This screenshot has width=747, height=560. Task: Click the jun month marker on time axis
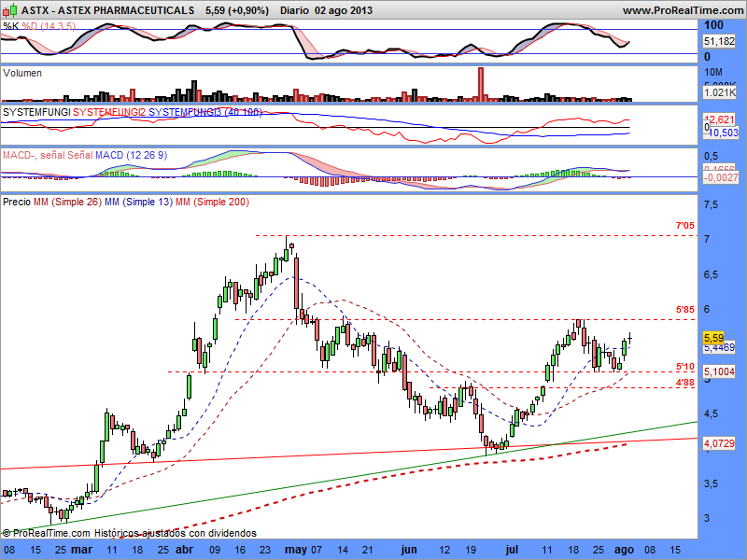409,550
